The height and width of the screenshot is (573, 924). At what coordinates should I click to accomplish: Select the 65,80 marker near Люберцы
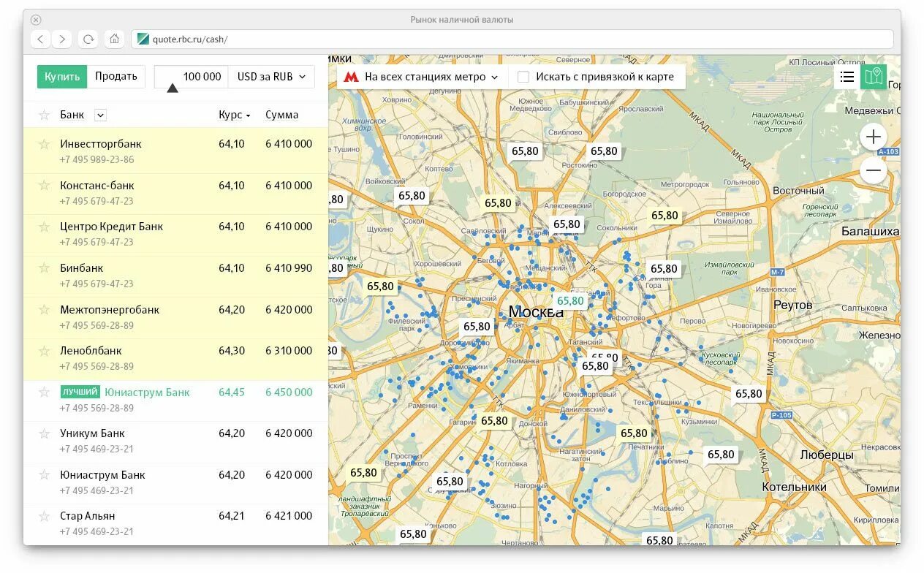pyautogui.click(x=720, y=455)
